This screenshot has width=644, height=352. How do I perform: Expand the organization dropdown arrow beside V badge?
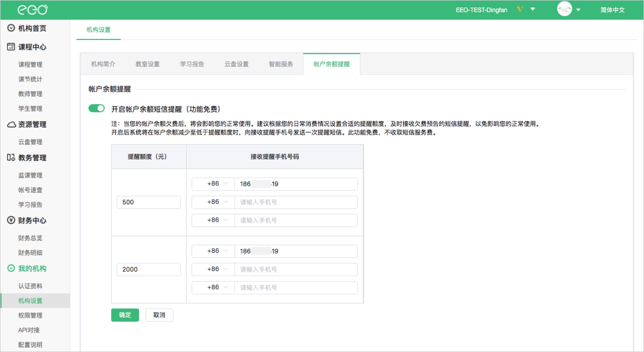coord(533,9)
